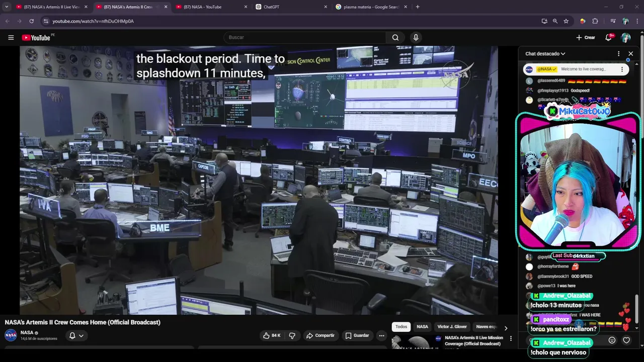Send heart reaction in live chat
Screen dimensions: 644x362
[626, 340]
